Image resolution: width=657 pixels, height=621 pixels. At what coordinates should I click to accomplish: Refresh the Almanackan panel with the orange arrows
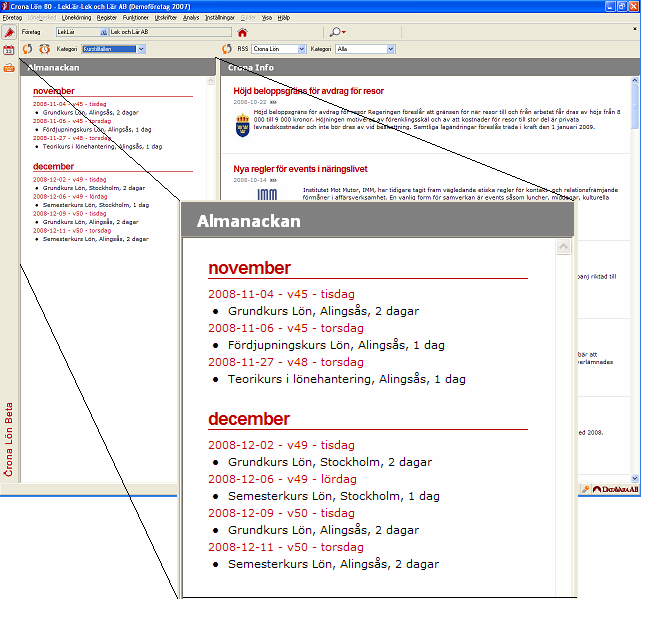pos(27,49)
